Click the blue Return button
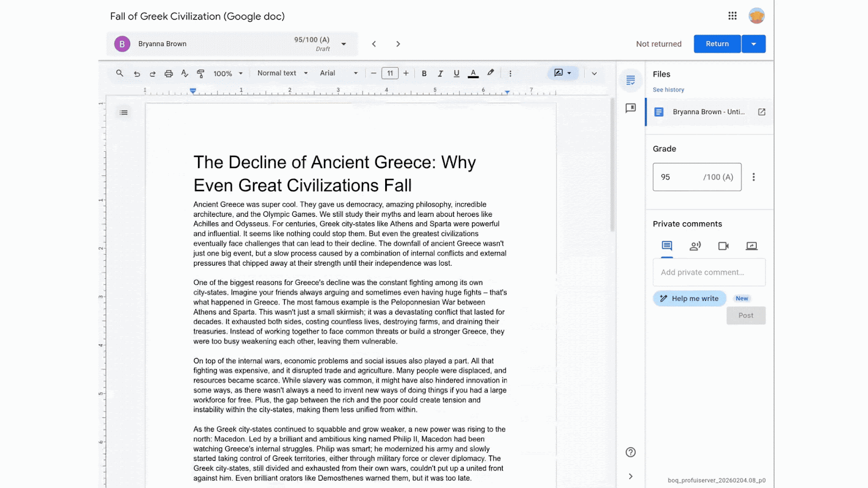The image size is (868, 488). pos(717,44)
